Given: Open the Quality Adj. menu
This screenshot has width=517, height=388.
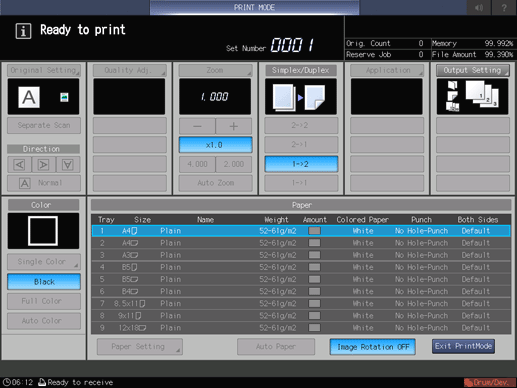Looking at the screenshot, I should tap(129, 70).
